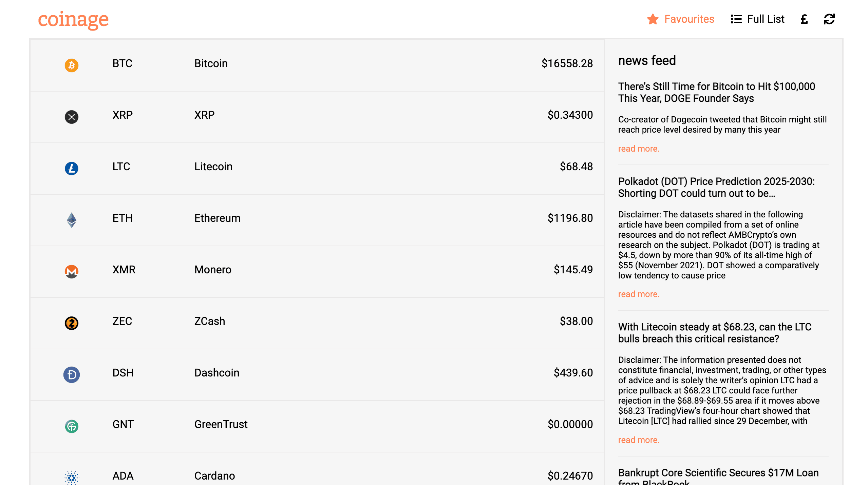Viewport: 868px width, 485px height.
Task: Read more about Bitcoin hitting $100,000
Action: click(x=639, y=149)
